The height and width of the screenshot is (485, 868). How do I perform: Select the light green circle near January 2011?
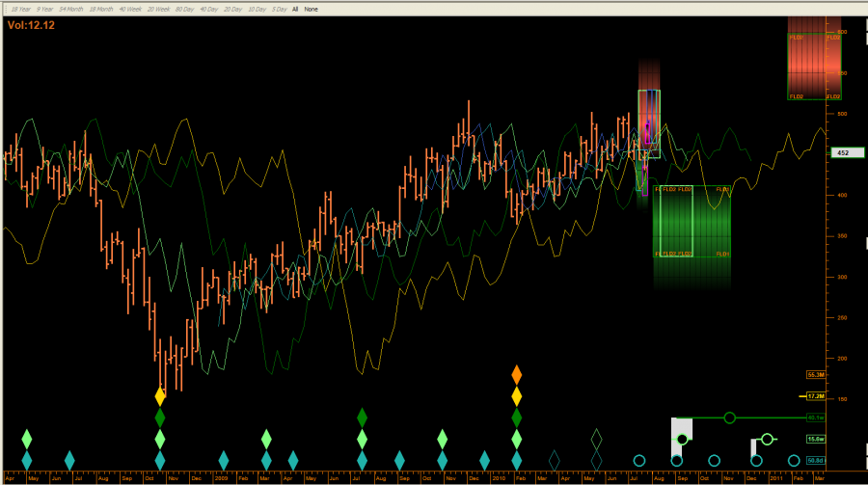pyautogui.click(x=767, y=439)
